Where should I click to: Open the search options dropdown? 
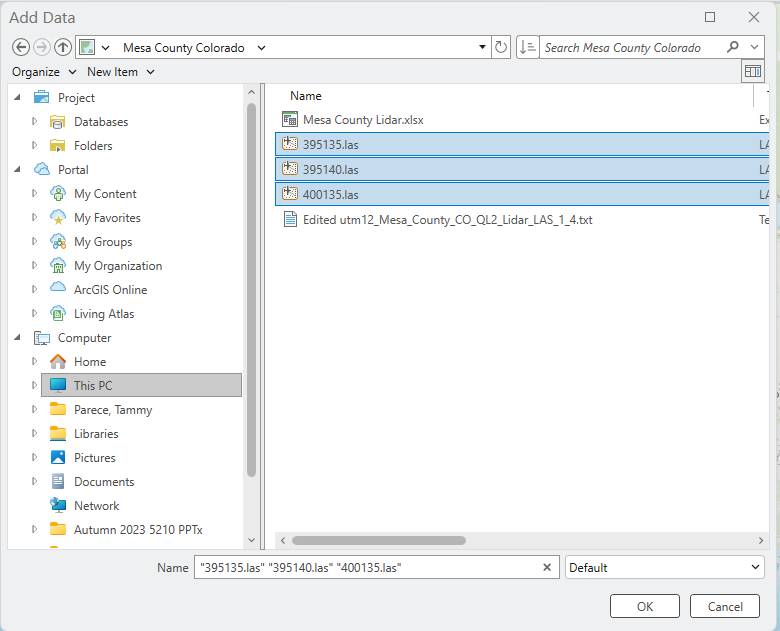(x=754, y=47)
